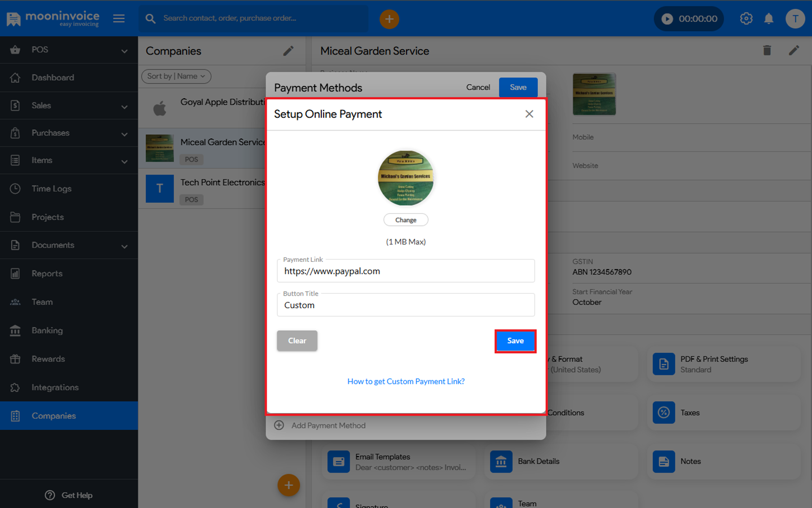The image size is (812, 508).
Task: Click the hamburger menu icon in header
Action: (x=119, y=19)
